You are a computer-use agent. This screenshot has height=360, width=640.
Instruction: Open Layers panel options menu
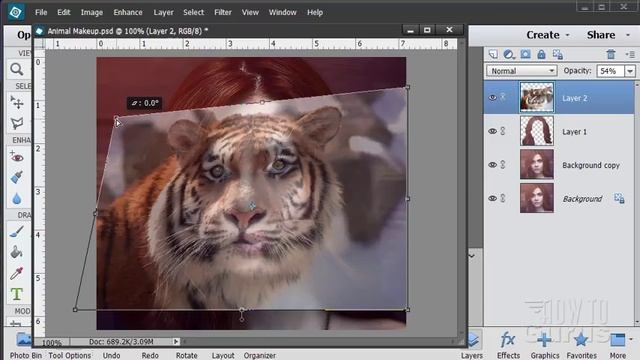click(x=630, y=54)
